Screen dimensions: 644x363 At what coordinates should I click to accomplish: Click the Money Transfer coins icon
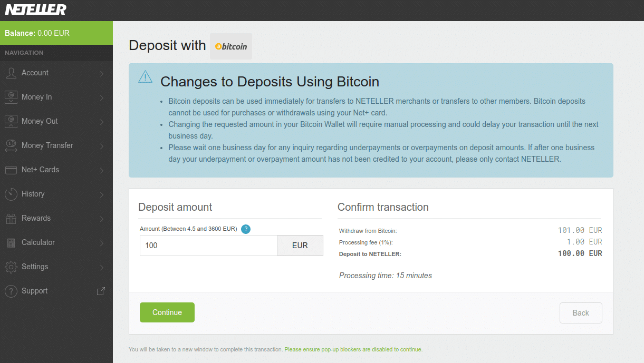pyautogui.click(x=11, y=145)
